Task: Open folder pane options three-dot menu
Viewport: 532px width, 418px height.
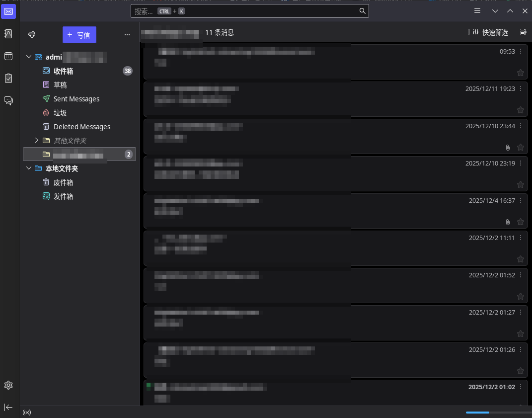Action: tap(127, 35)
